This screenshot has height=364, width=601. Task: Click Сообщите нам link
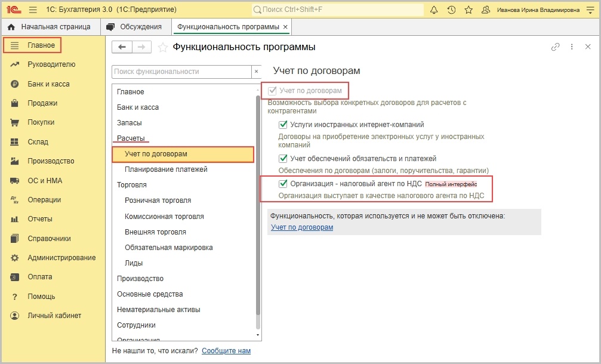pos(226,351)
